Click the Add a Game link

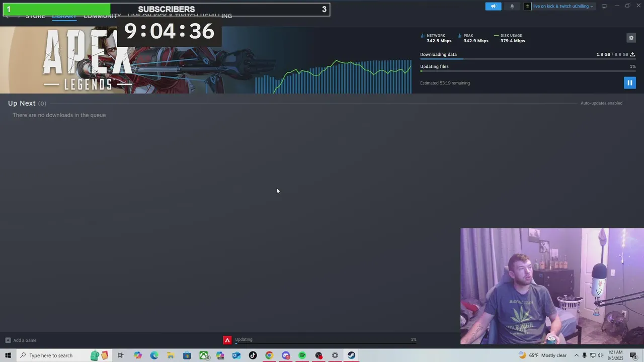coord(25,340)
